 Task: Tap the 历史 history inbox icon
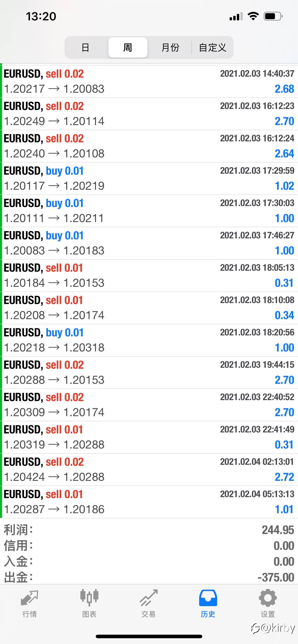[x=208, y=598]
